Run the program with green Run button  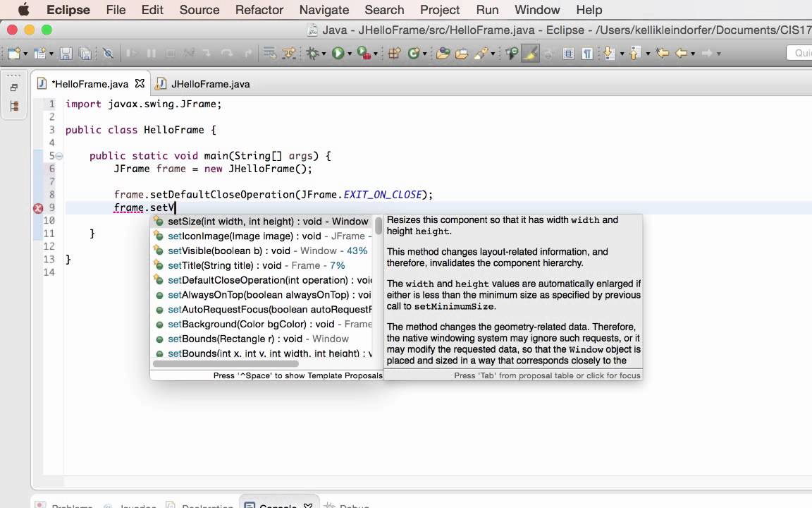[x=338, y=53]
